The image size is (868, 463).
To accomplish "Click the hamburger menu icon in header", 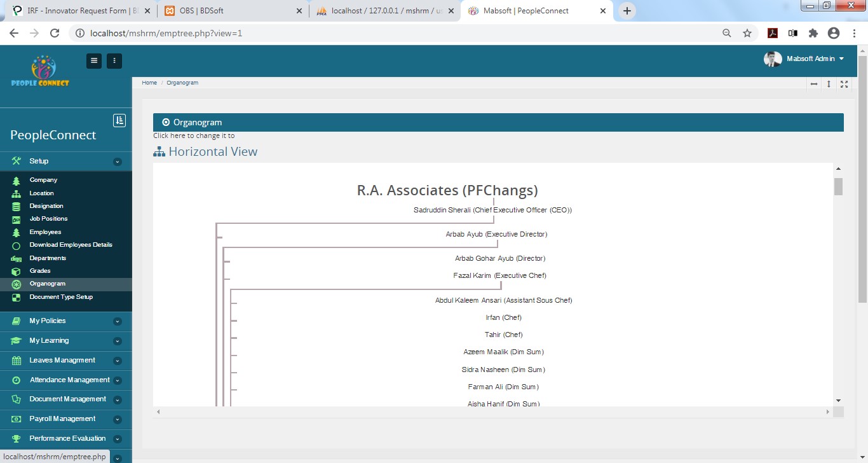I will (x=94, y=61).
